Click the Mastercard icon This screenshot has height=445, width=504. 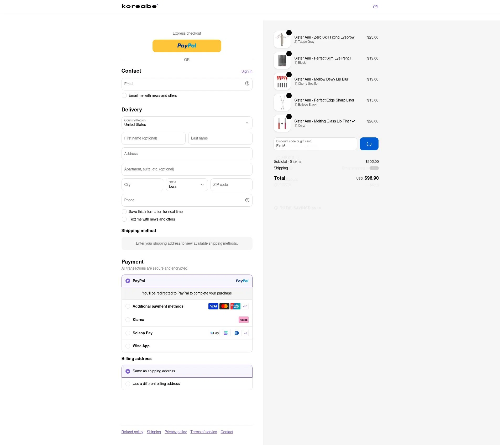(224, 306)
